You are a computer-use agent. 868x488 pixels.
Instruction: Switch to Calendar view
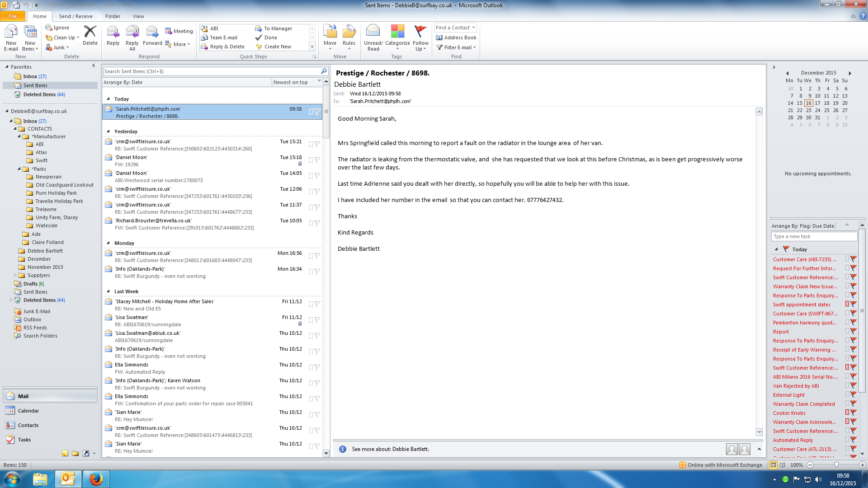click(28, 411)
